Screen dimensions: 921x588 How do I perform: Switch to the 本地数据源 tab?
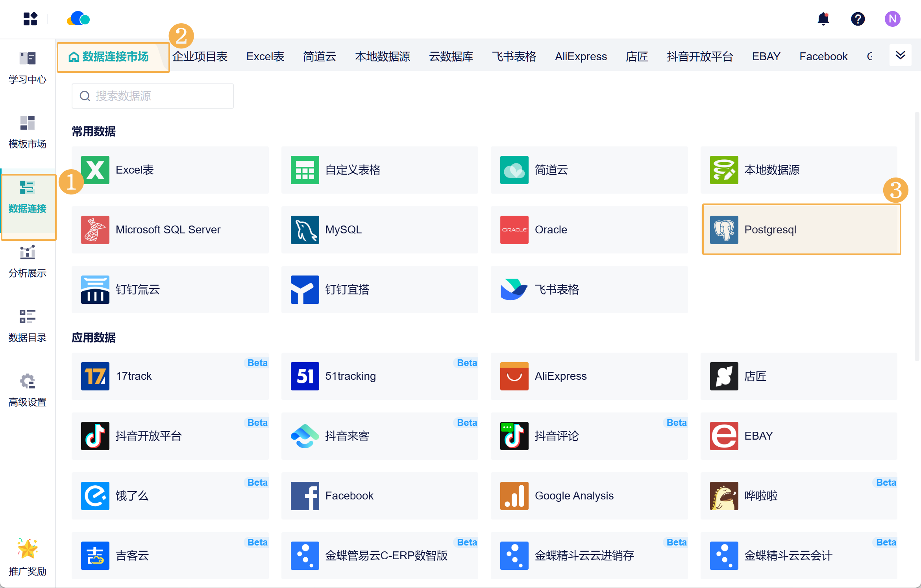383,57
